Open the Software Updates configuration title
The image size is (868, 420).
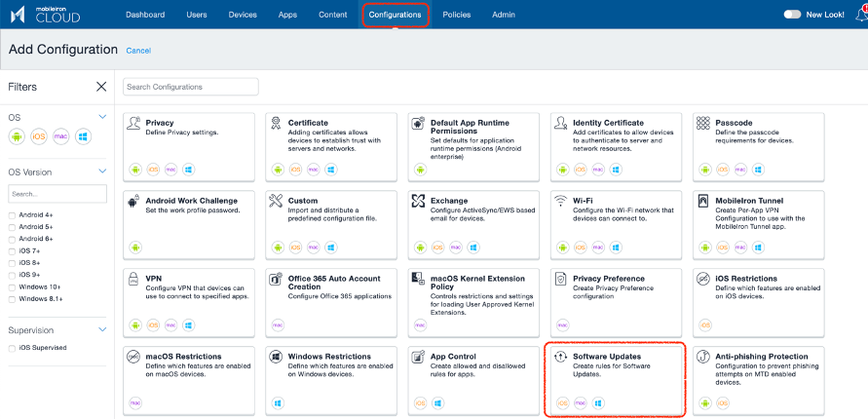pyautogui.click(x=606, y=357)
